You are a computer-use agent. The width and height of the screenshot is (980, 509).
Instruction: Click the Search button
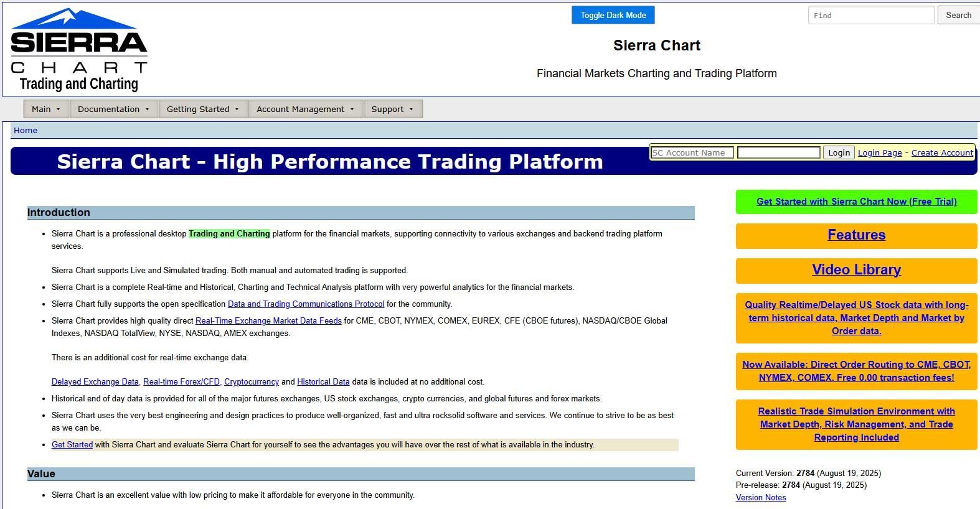point(958,15)
